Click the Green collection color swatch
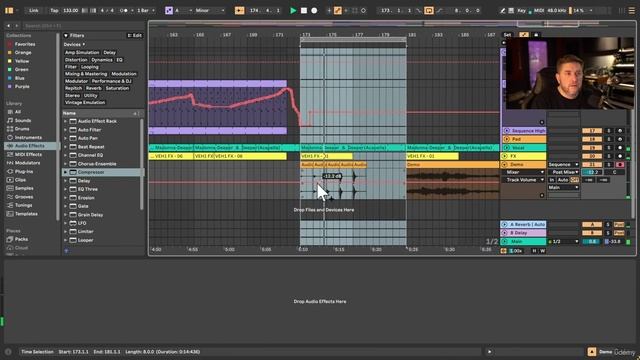 tap(10, 69)
